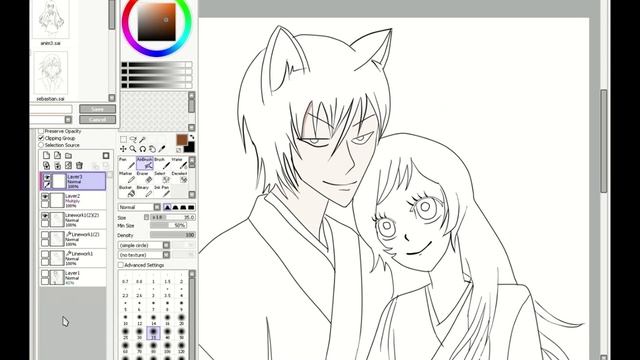Open the (simple circle) brush shape dropdown
The width and height of the screenshot is (640, 360).
pos(144,245)
